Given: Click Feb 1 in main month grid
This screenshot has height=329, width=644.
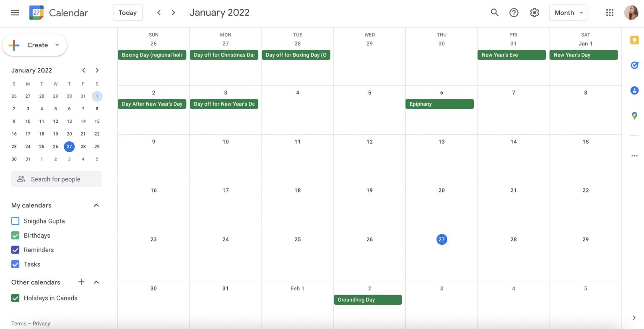Looking at the screenshot, I should pos(298,288).
